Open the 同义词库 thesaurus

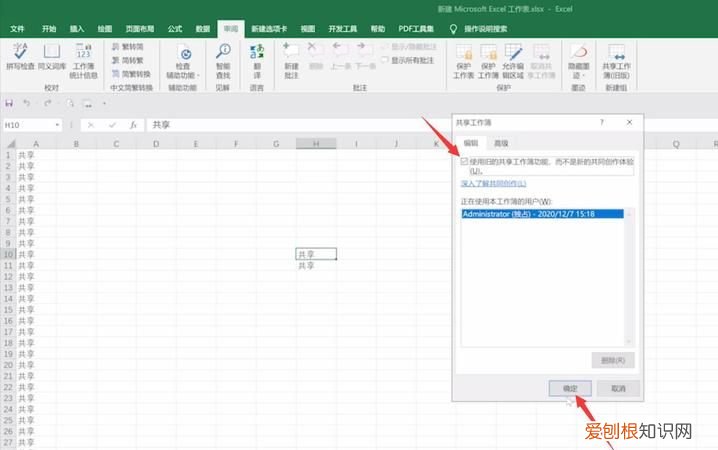pos(51,57)
